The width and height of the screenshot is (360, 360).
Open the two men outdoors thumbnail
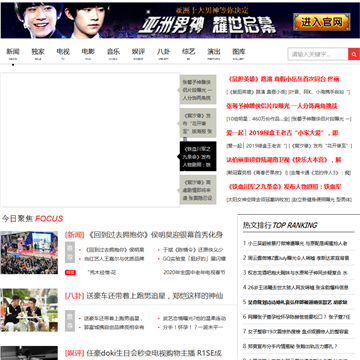coord(29,310)
